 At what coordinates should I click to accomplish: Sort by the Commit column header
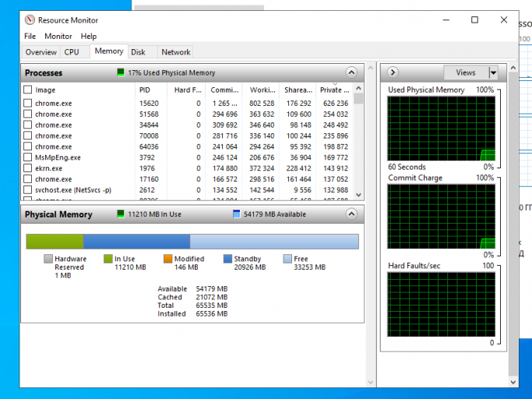(224, 90)
